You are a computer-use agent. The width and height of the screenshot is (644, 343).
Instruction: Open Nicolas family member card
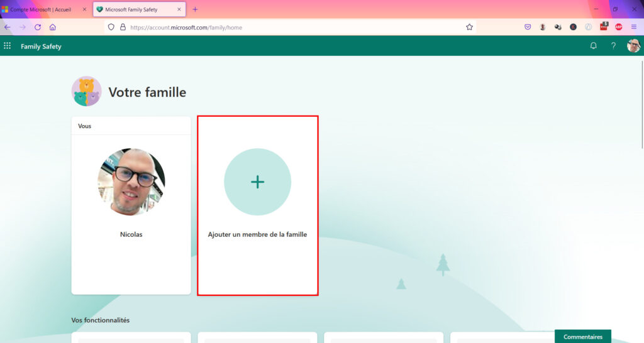tap(131, 205)
